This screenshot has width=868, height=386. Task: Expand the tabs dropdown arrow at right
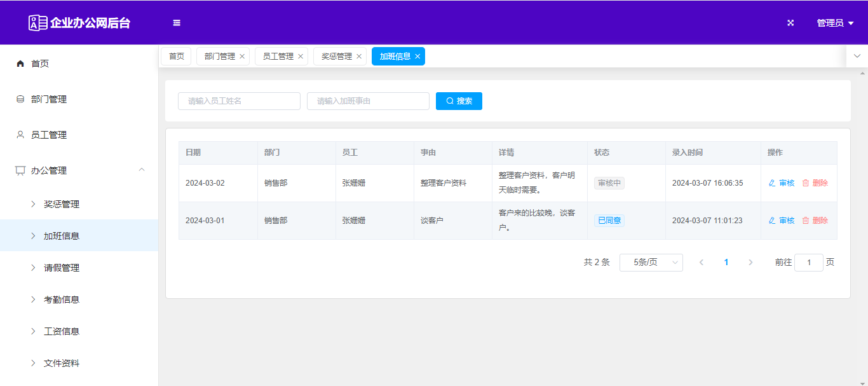pos(857,56)
